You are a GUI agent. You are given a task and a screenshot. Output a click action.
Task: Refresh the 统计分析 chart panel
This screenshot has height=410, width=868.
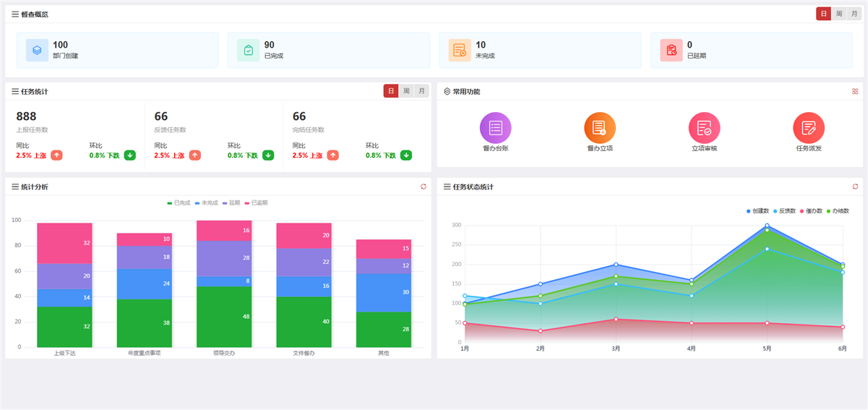[x=424, y=187]
